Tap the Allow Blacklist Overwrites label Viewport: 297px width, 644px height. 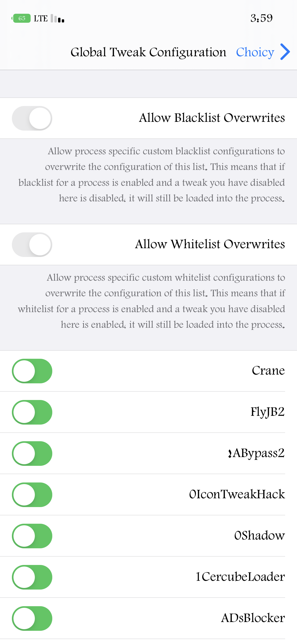pyautogui.click(x=212, y=118)
